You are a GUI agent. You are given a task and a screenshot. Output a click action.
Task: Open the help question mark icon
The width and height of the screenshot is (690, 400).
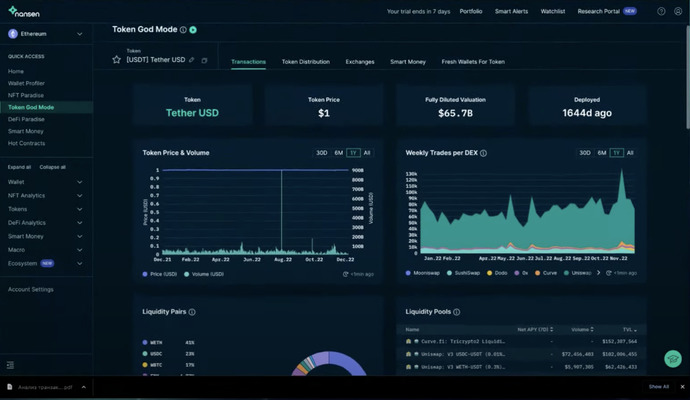(x=661, y=11)
